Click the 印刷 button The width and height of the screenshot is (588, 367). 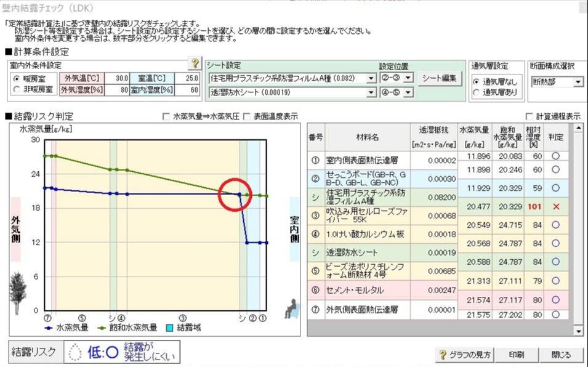pos(517,355)
